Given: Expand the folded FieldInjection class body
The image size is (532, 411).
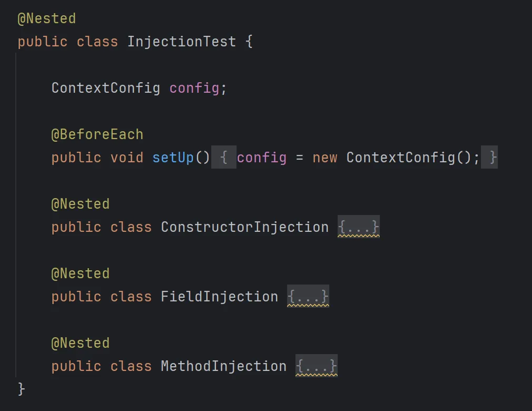Looking at the screenshot, I should click(308, 297).
